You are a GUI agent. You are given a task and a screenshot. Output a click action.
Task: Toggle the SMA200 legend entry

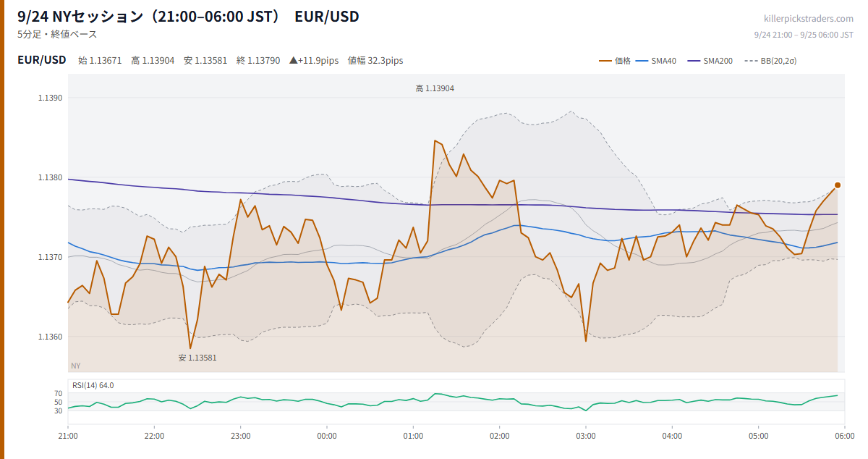tap(710, 61)
